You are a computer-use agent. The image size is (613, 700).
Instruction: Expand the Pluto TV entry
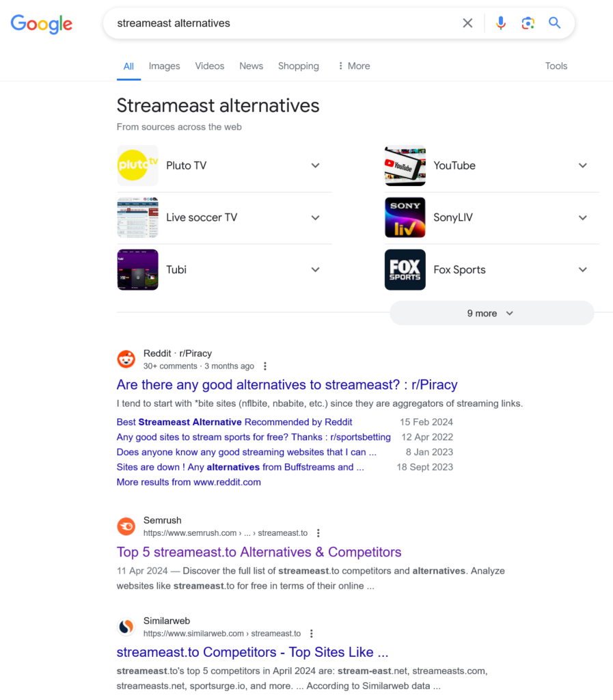pyautogui.click(x=315, y=165)
